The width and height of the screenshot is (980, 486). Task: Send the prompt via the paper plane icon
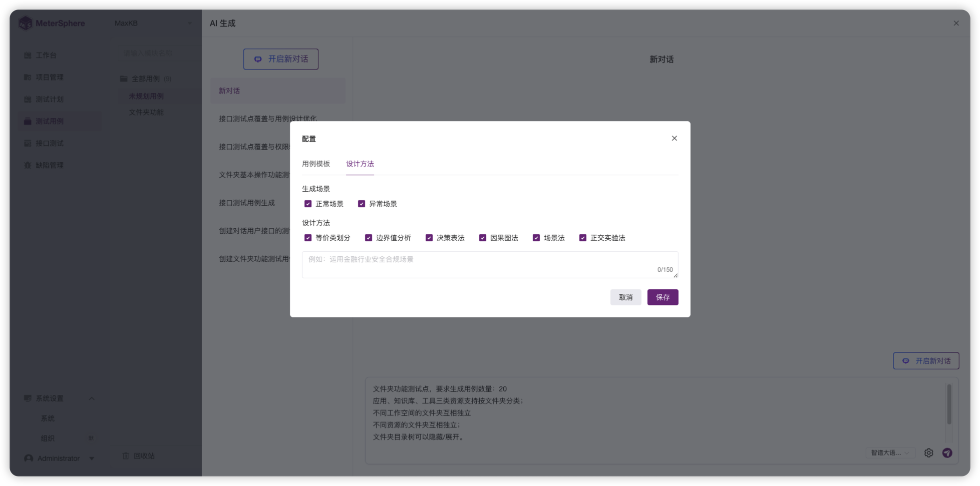coord(947,453)
